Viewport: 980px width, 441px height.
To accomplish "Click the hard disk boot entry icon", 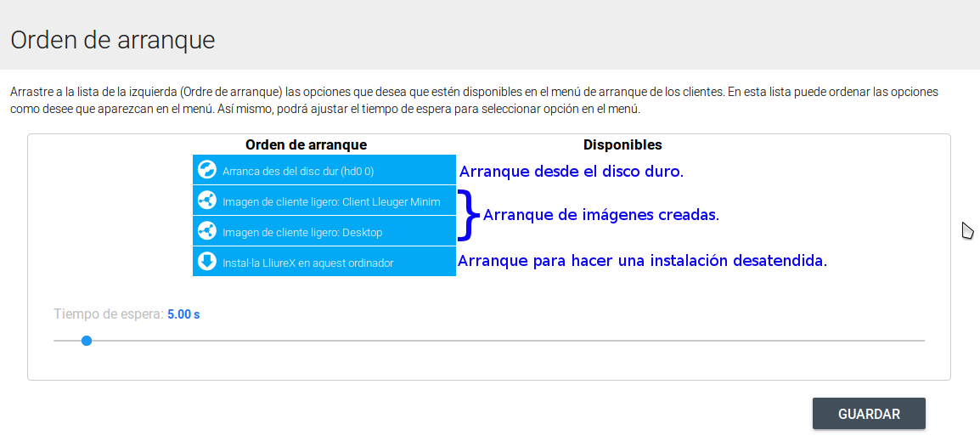I will click(x=206, y=170).
